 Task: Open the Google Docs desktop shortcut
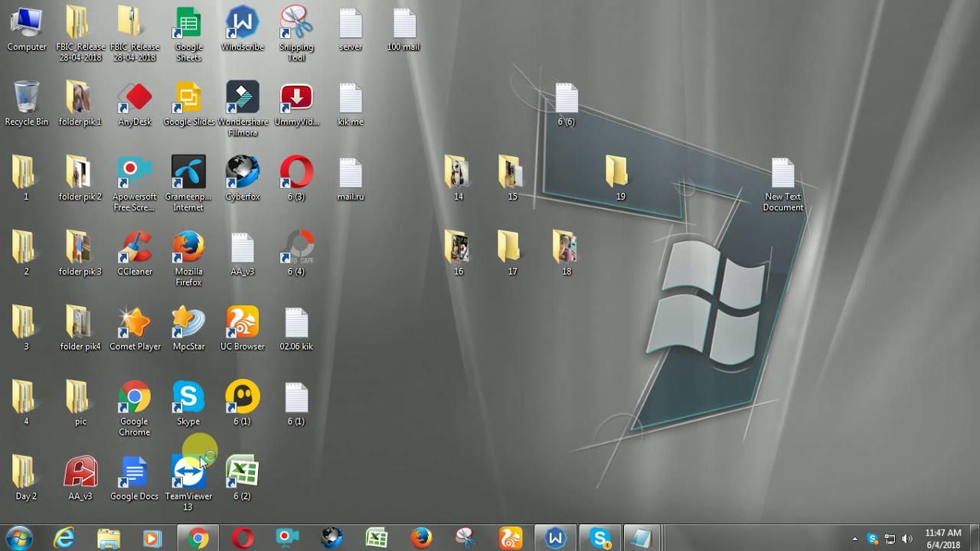(x=135, y=479)
